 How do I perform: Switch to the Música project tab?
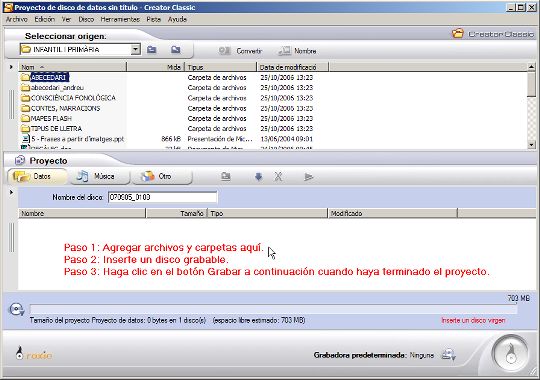click(99, 176)
